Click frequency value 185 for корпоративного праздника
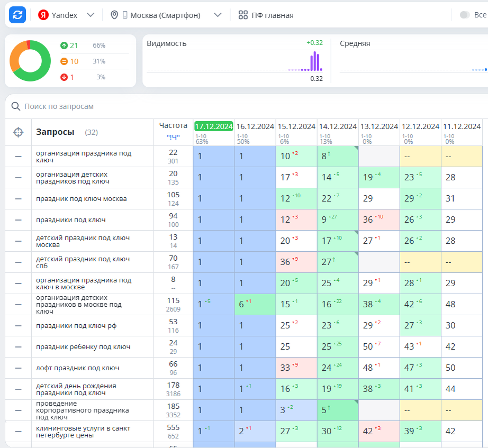The height and width of the screenshot is (448, 488). (173, 406)
